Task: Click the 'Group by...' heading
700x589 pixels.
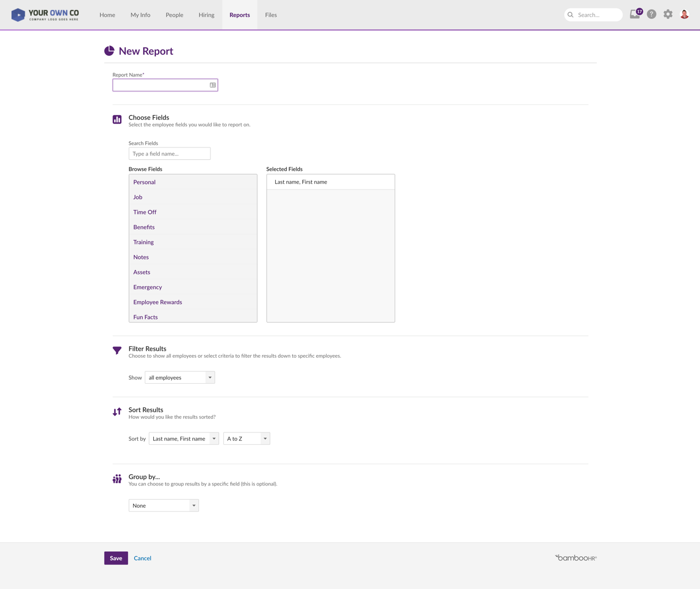Action: [x=144, y=477]
